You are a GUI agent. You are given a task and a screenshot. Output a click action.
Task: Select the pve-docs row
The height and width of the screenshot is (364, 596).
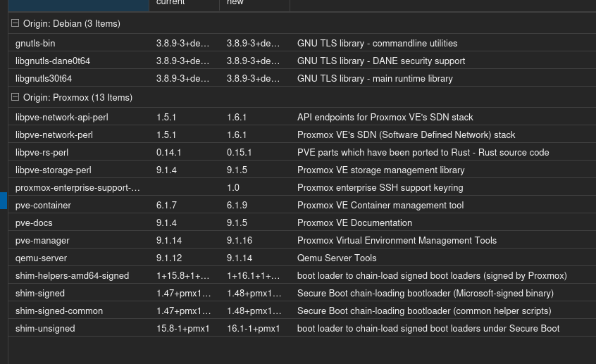click(x=302, y=222)
